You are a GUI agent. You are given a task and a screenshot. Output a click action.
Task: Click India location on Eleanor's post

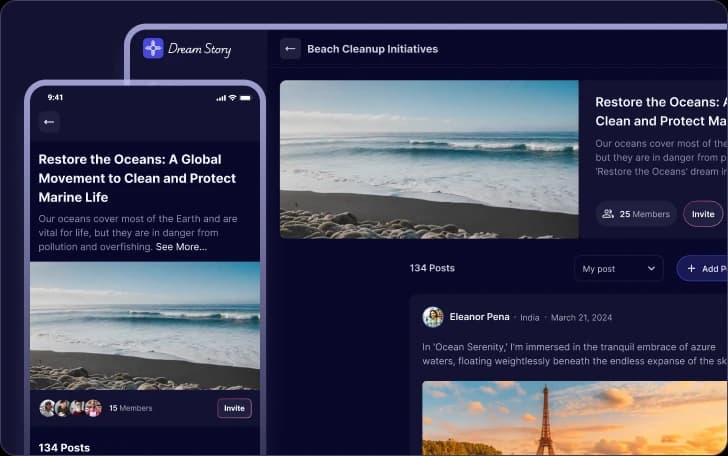tap(530, 318)
